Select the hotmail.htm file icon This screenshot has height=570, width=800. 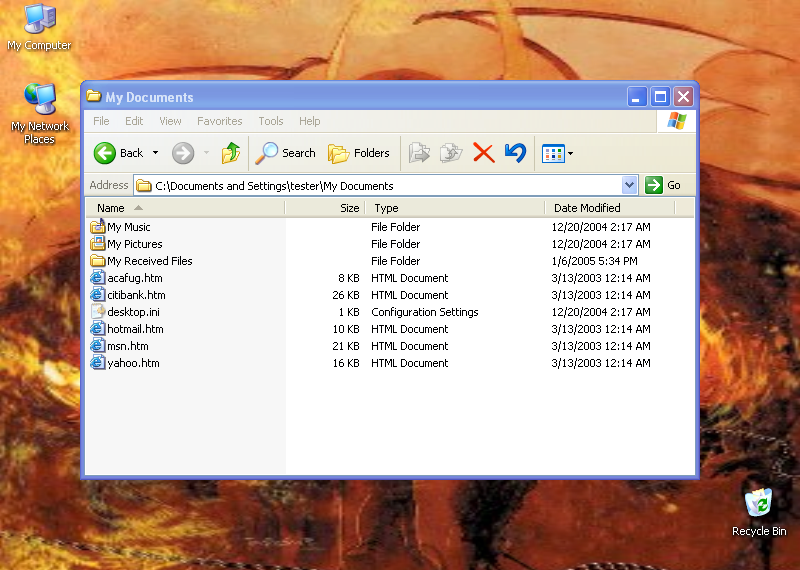(x=97, y=329)
